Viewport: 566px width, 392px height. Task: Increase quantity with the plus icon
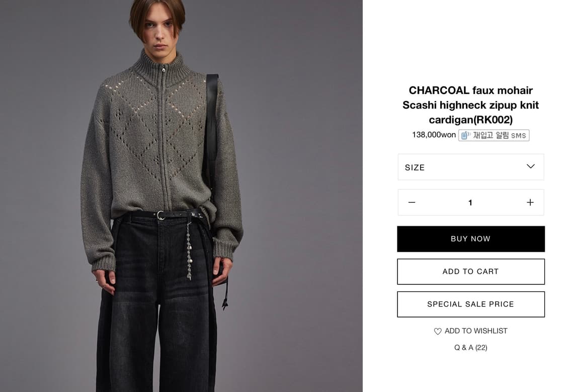[x=530, y=203]
